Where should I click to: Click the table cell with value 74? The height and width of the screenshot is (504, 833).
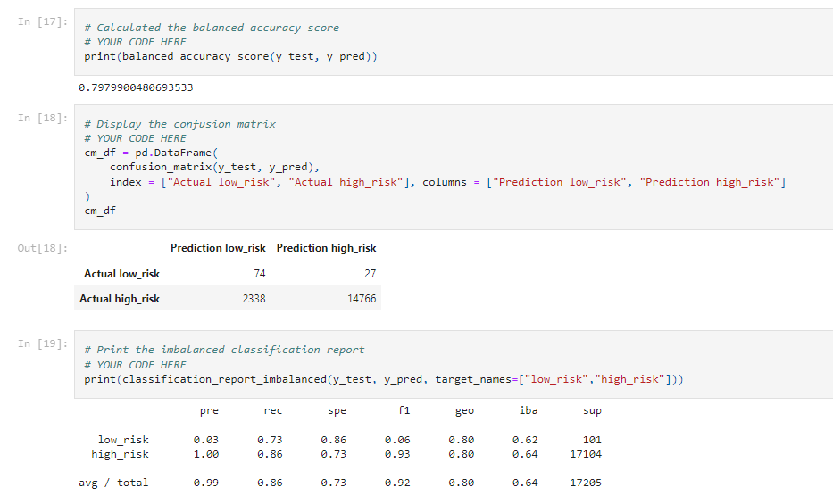pos(259,274)
